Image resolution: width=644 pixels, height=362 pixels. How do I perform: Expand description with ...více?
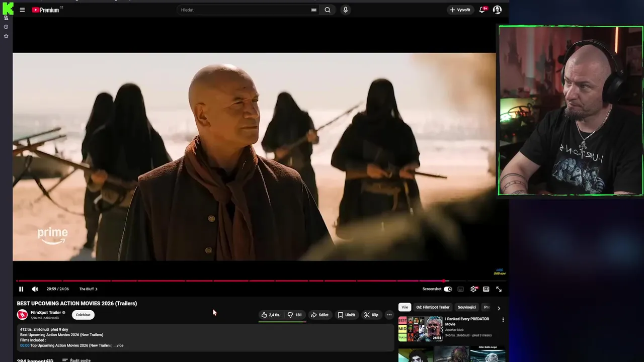point(118,345)
